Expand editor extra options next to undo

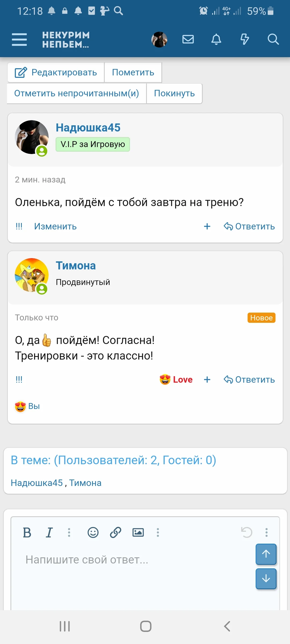click(x=266, y=532)
